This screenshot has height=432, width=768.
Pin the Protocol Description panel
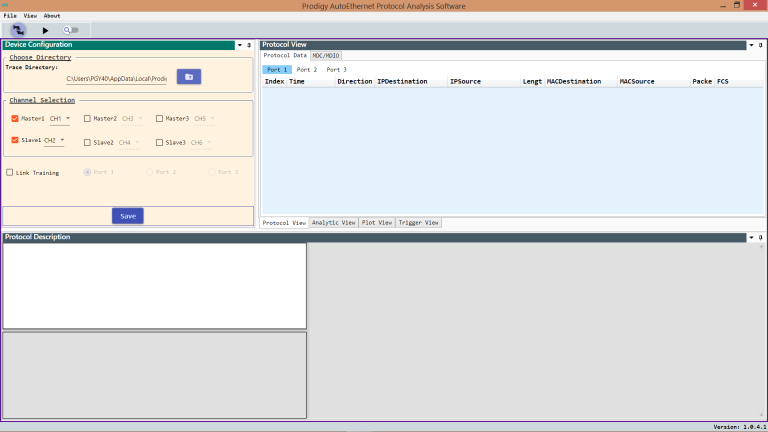pyautogui.click(x=761, y=238)
